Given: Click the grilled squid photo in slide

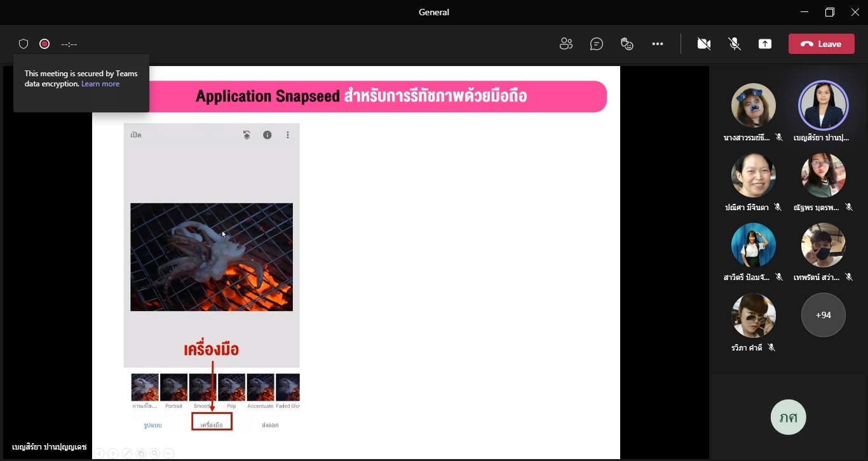Looking at the screenshot, I should point(212,257).
